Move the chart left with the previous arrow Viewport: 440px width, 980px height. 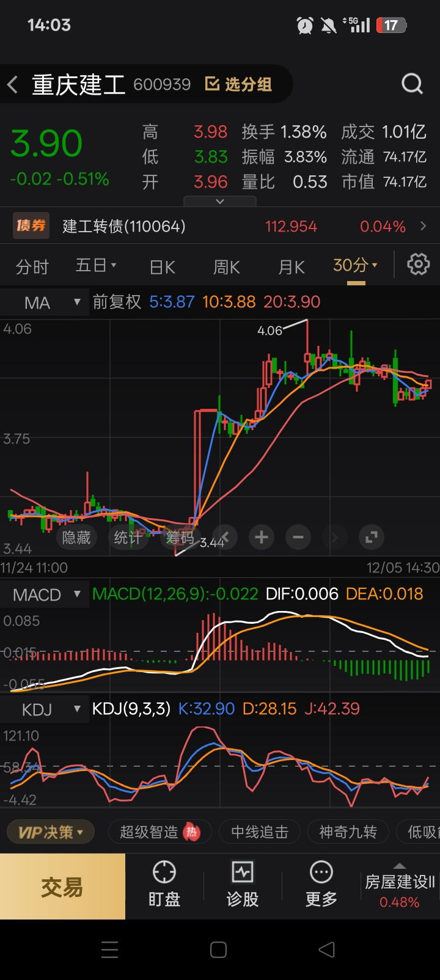[x=225, y=537]
